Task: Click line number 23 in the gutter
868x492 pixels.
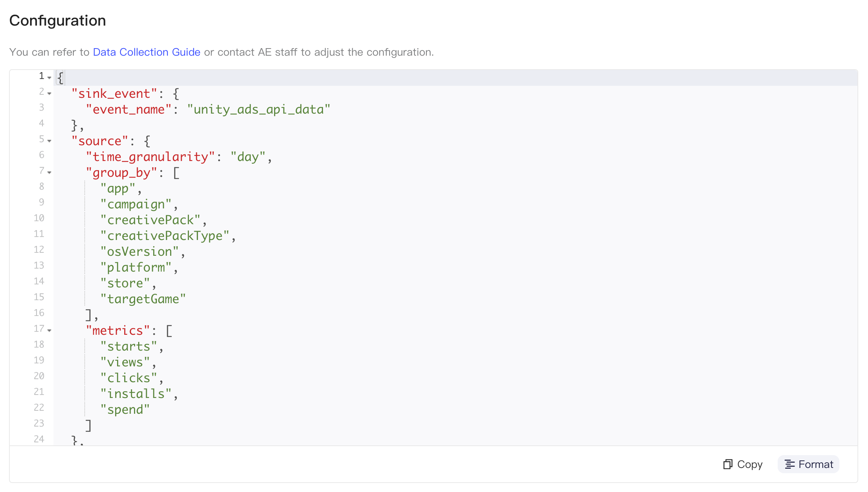Action: pyautogui.click(x=39, y=423)
